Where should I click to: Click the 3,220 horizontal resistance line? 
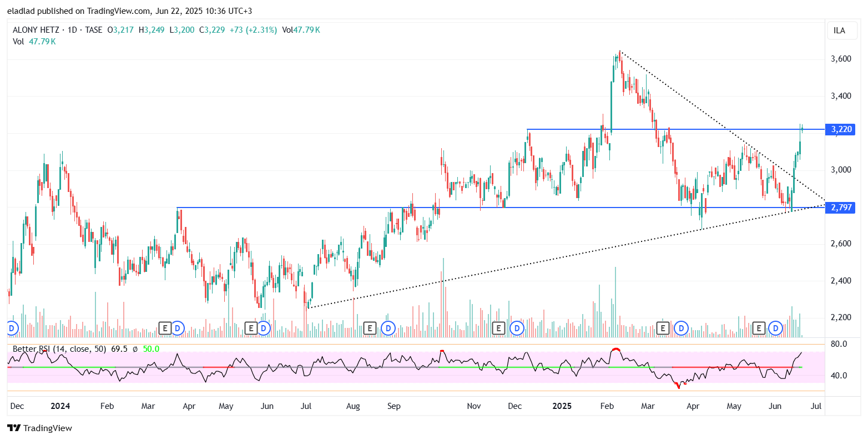(x=676, y=129)
